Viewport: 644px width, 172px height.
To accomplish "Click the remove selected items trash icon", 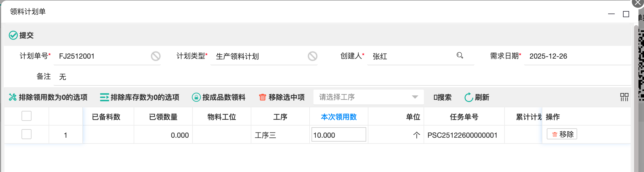I will coord(262,97).
